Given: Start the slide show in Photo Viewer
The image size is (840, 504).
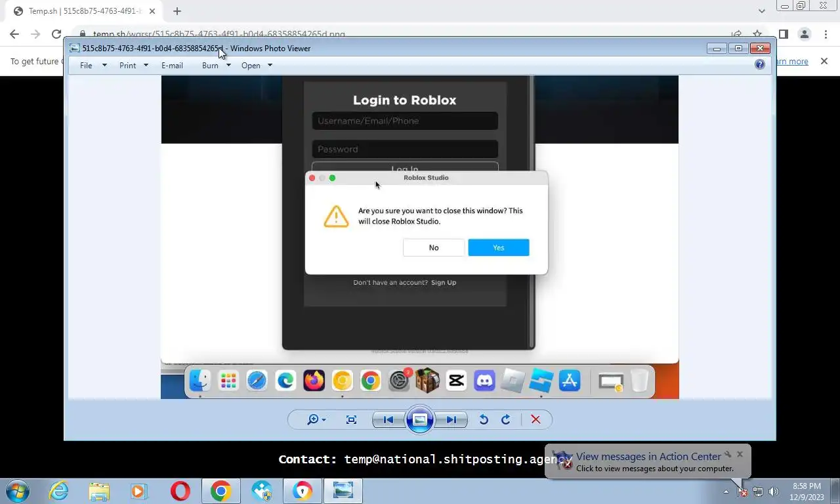Looking at the screenshot, I should pyautogui.click(x=420, y=419).
